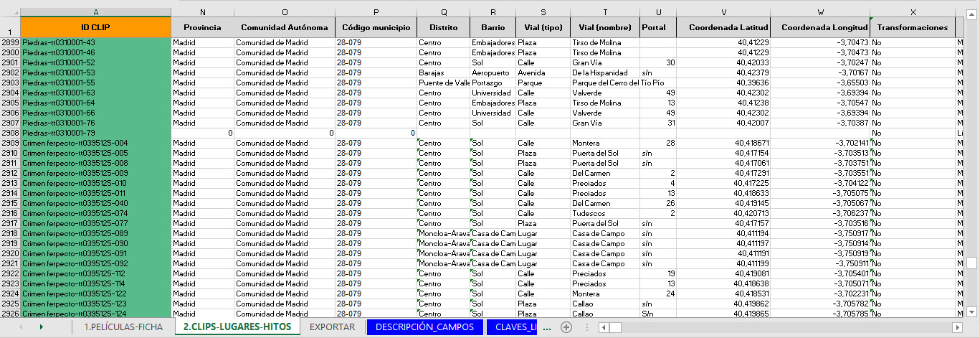The image size is (980, 338).
Task: Select row header 2908
Action: tap(10, 133)
